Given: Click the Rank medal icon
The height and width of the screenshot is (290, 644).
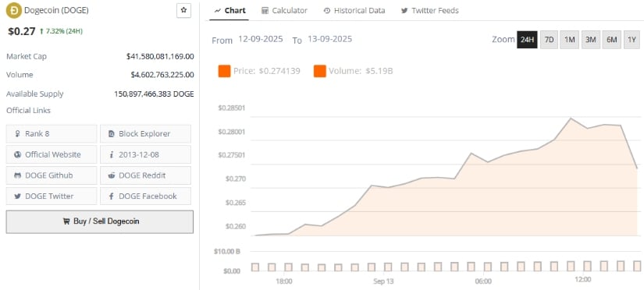Looking at the screenshot, I should click(x=18, y=134).
